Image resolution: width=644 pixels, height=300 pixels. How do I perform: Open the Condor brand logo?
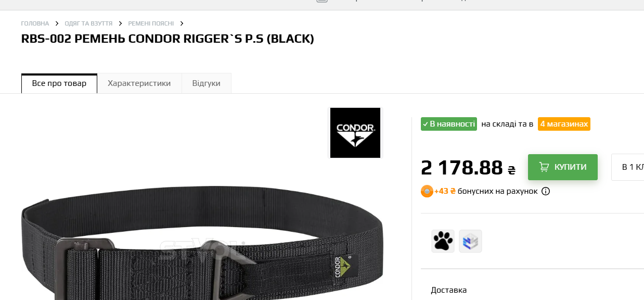[x=355, y=133]
